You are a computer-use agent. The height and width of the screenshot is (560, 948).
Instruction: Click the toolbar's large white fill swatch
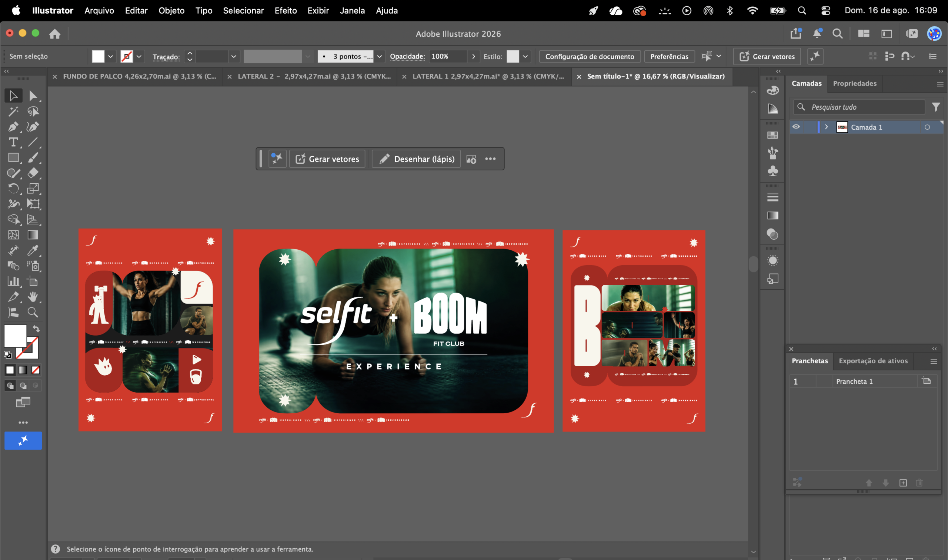point(15,336)
